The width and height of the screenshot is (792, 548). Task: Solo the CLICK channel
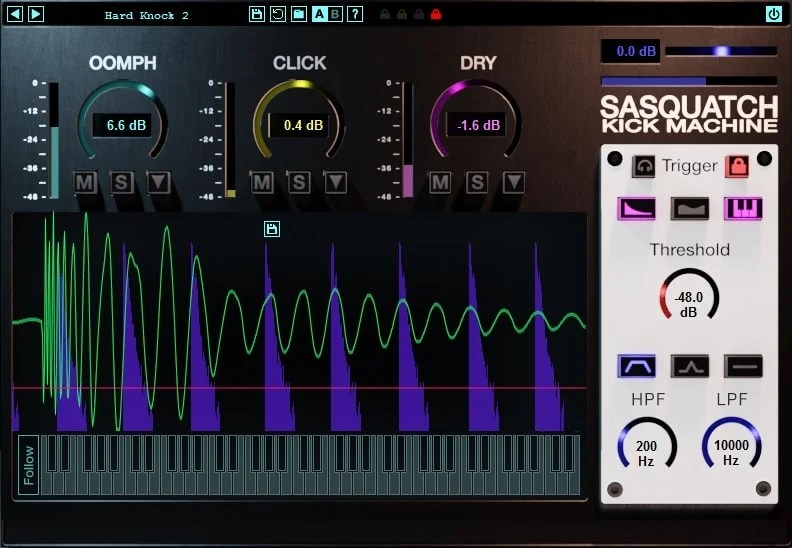(299, 182)
